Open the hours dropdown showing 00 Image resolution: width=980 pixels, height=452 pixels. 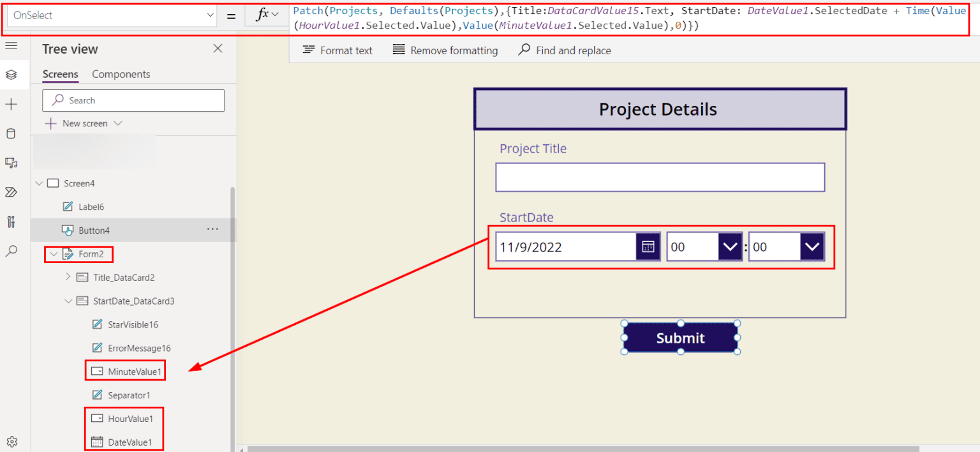[729, 246]
